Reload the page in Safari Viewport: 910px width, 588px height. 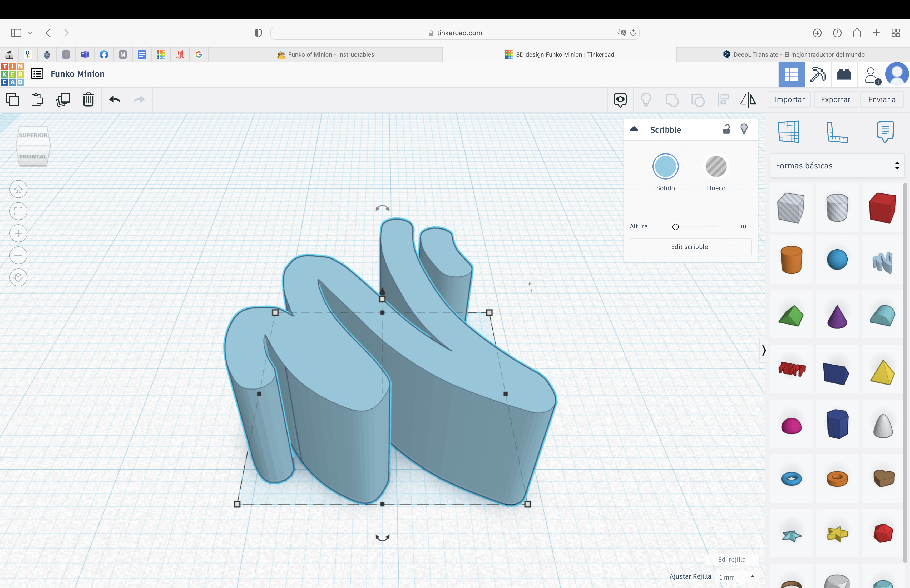633,32
